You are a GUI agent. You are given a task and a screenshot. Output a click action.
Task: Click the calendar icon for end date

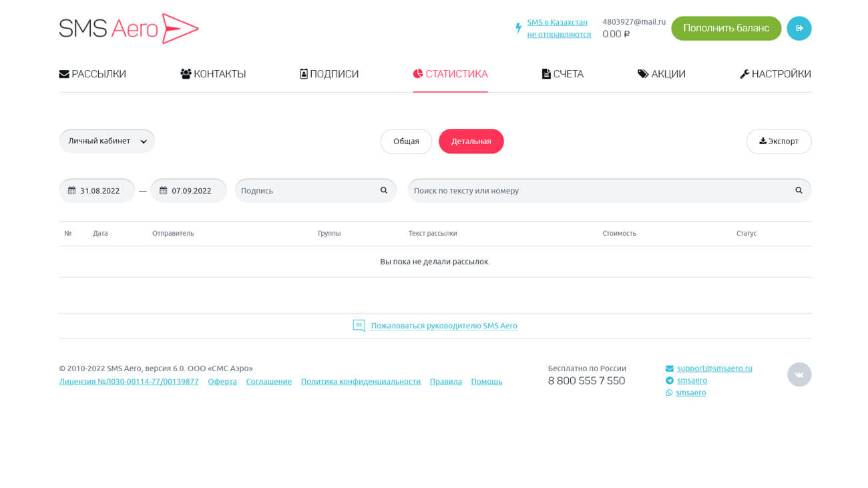163,190
